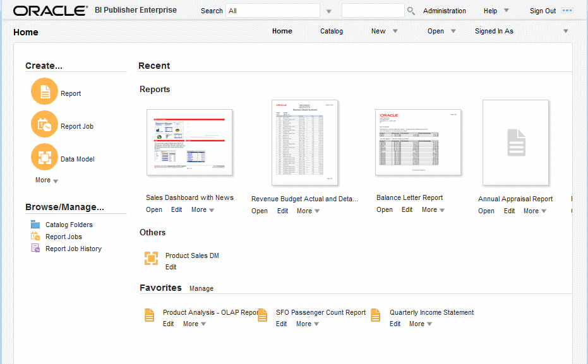Click the Report Job label link
The image size is (588, 364).
pyautogui.click(x=77, y=126)
